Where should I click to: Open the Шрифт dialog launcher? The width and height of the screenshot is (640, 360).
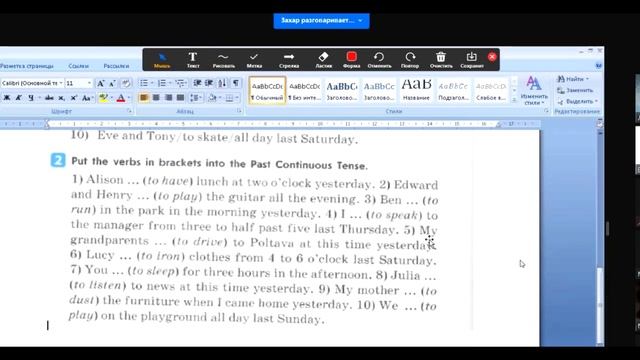(x=129, y=111)
